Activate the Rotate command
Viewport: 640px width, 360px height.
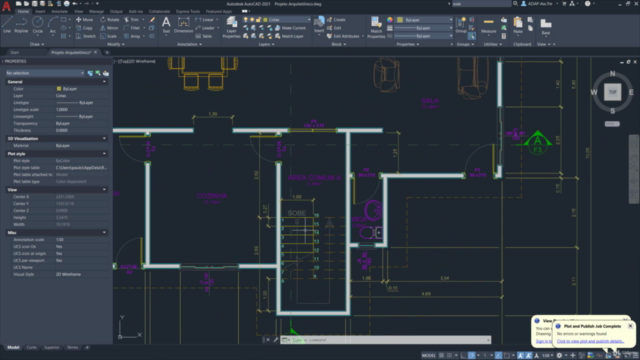coord(109,20)
